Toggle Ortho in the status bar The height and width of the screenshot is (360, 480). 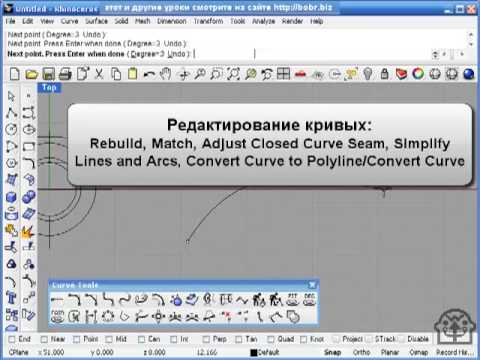pos(361,352)
